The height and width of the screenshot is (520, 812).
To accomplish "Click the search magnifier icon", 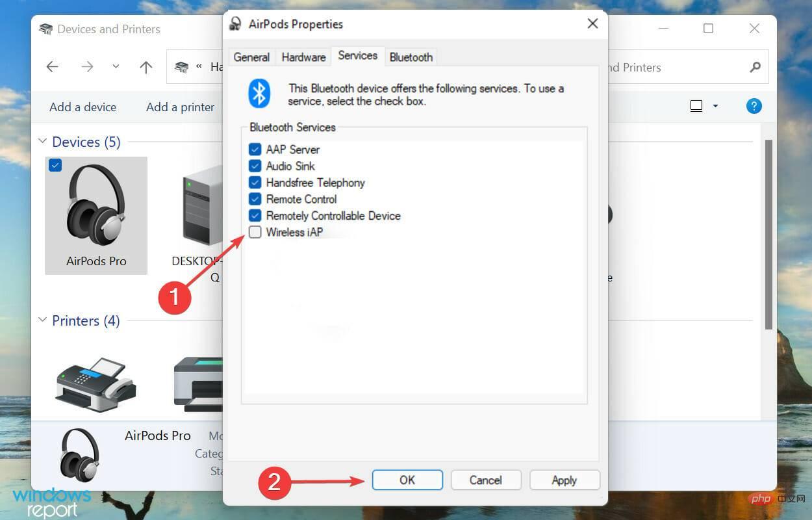I will coord(755,67).
